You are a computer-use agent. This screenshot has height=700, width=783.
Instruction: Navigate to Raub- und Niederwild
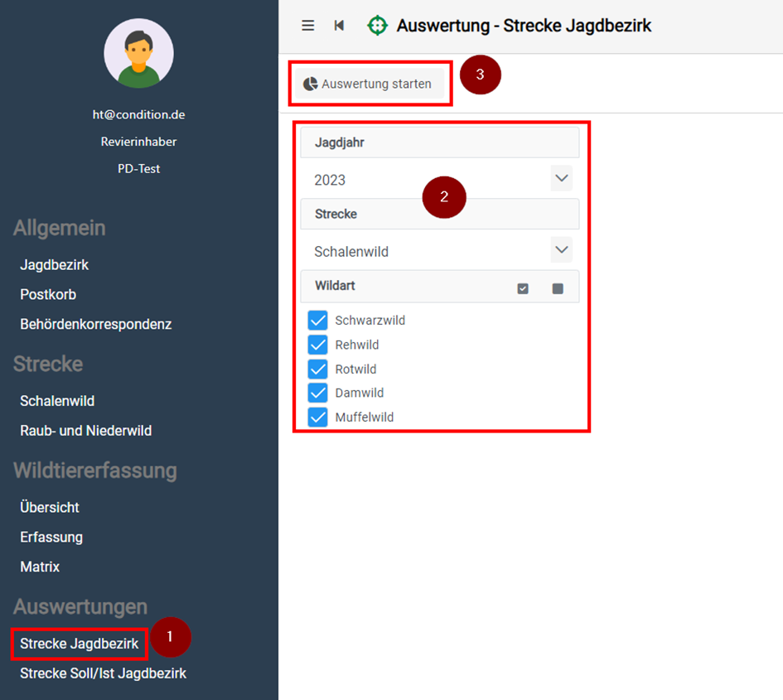(85, 431)
